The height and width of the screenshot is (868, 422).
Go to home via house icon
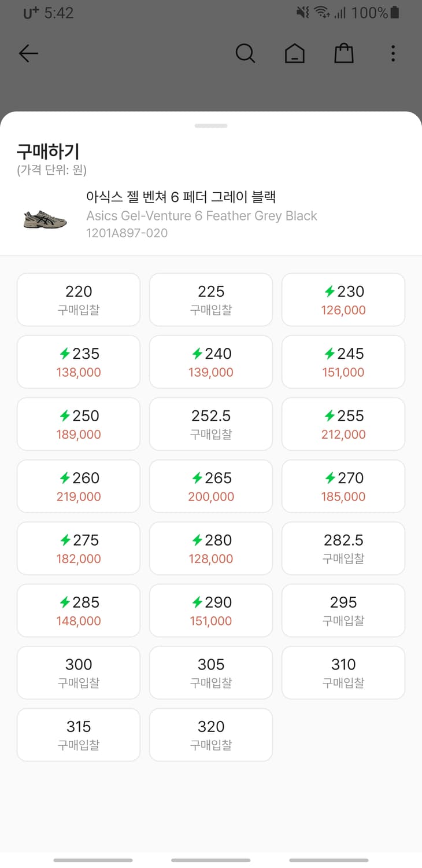click(295, 54)
